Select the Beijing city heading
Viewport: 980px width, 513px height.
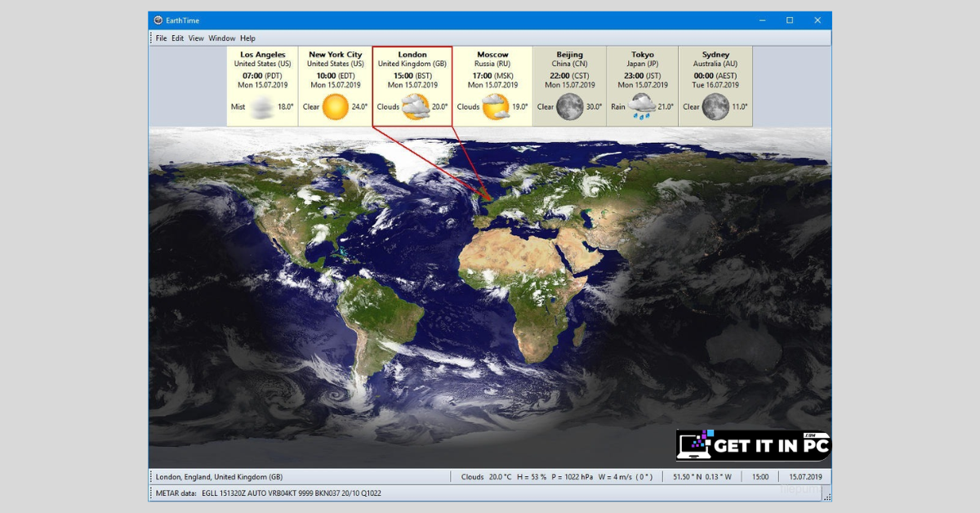point(569,55)
